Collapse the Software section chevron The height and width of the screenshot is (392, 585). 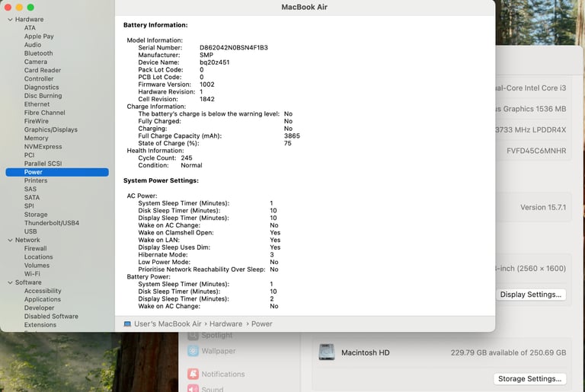pyautogui.click(x=10, y=282)
